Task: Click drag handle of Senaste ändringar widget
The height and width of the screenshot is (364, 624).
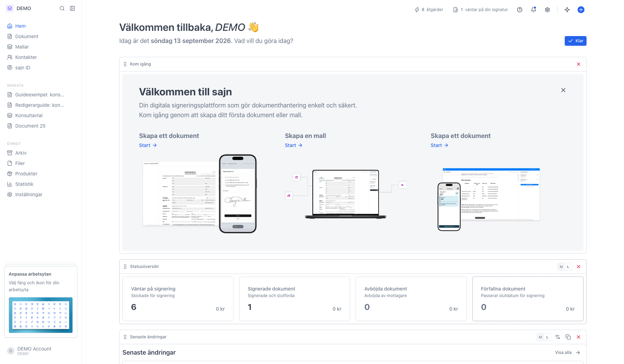Action: pyautogui.click(x=125, y=337)
